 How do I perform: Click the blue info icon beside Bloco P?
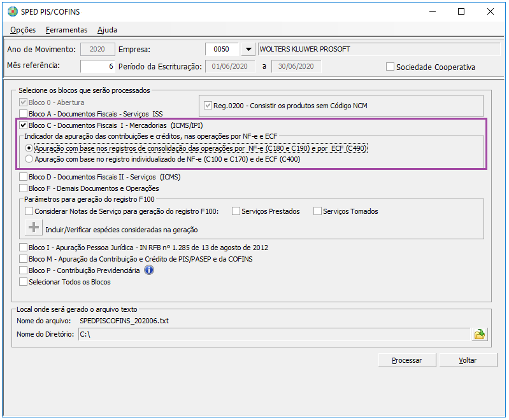(x=149, y=270)
